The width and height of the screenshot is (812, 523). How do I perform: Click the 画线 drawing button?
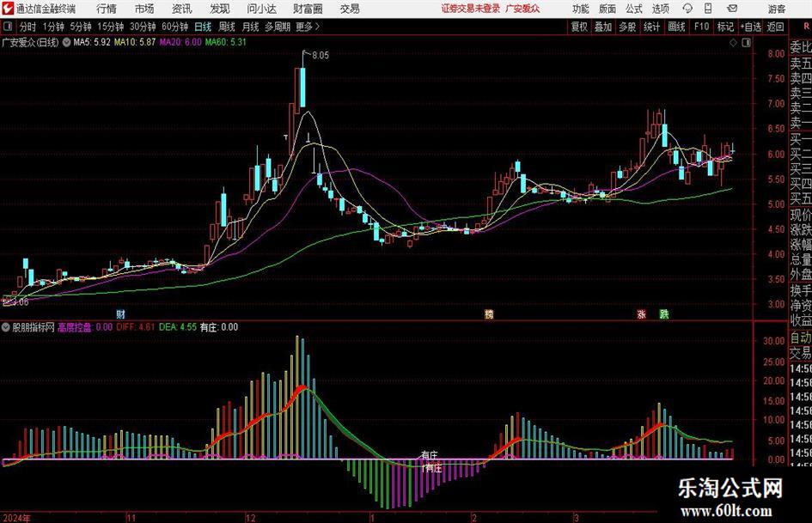tap(677, 27)
